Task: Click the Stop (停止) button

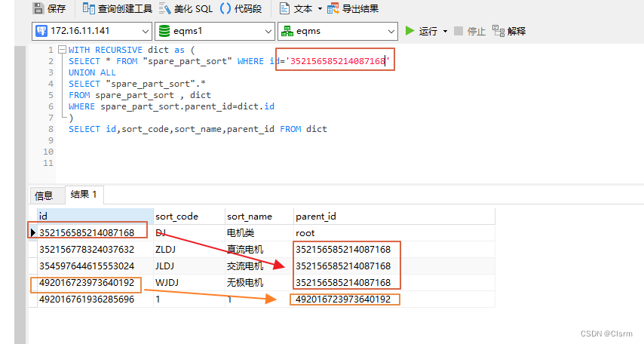Action: (x=470, y=31)
